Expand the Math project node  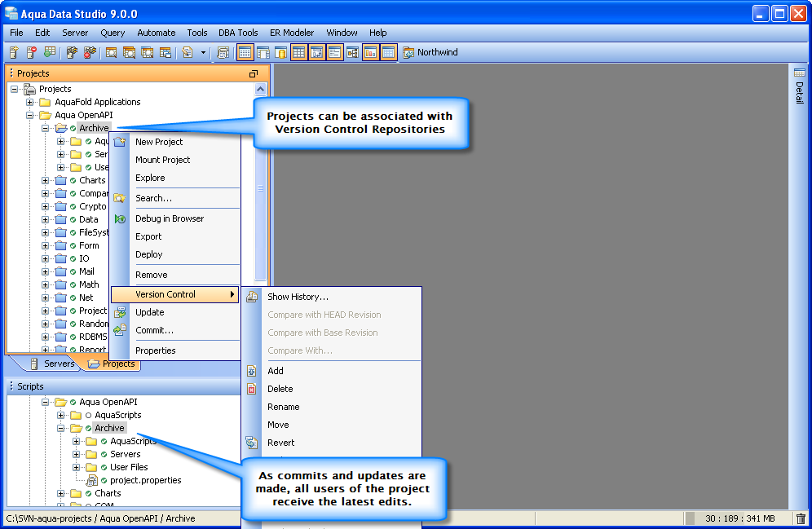(45, 284)
